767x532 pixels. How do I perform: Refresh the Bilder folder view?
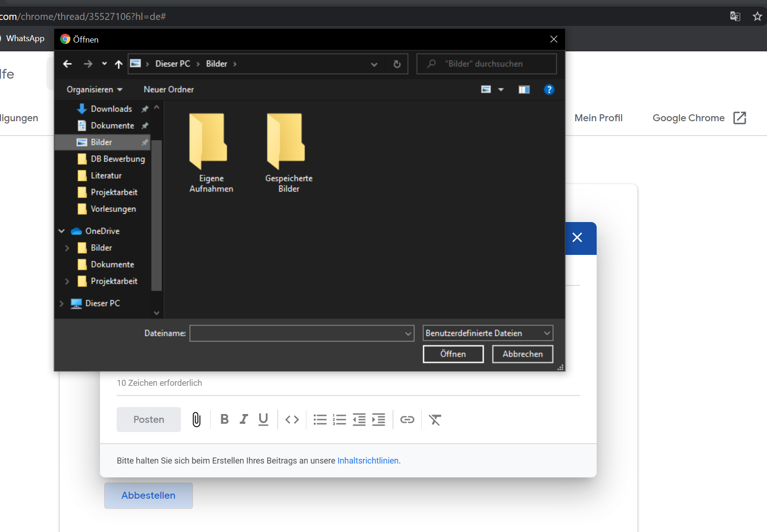tap(397, 64)
